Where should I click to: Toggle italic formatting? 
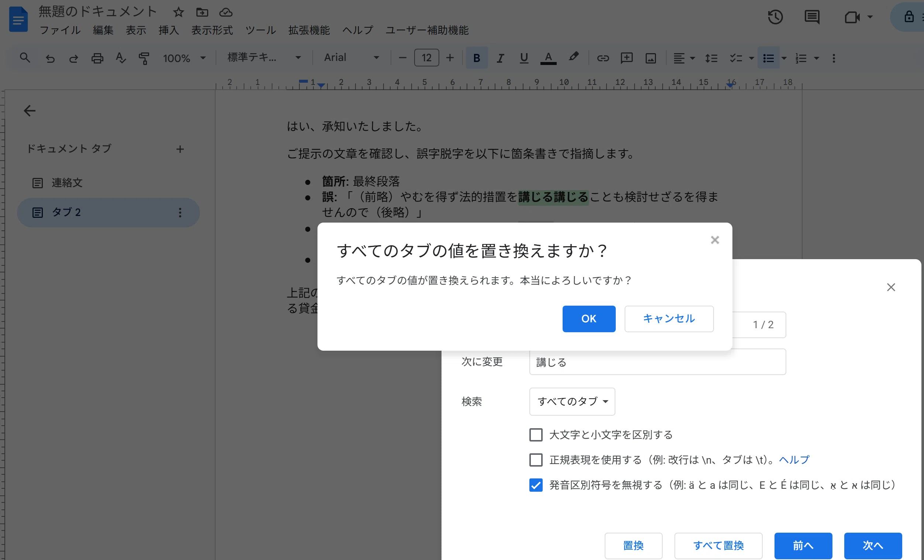point(500,58)
